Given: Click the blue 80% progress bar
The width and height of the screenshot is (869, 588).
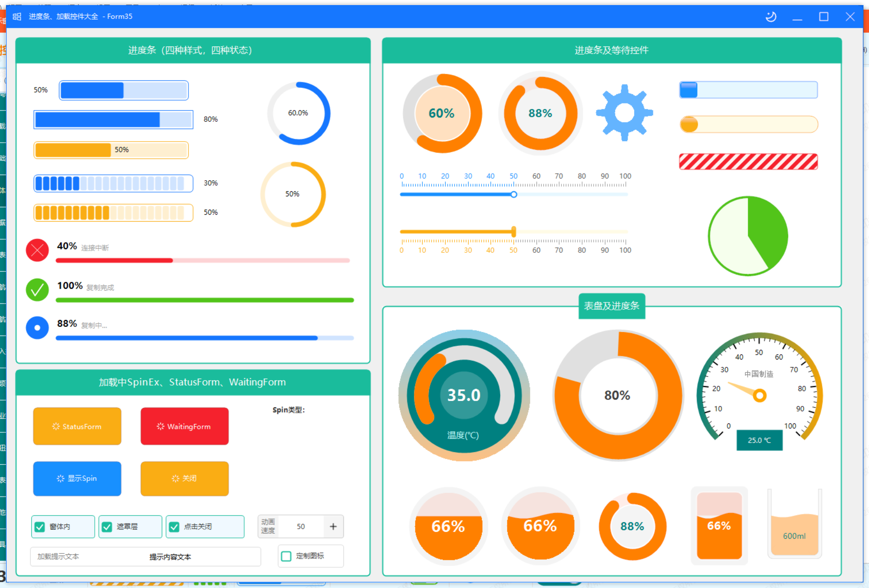Looking at the screenshot, I should [x=113, y=120].
